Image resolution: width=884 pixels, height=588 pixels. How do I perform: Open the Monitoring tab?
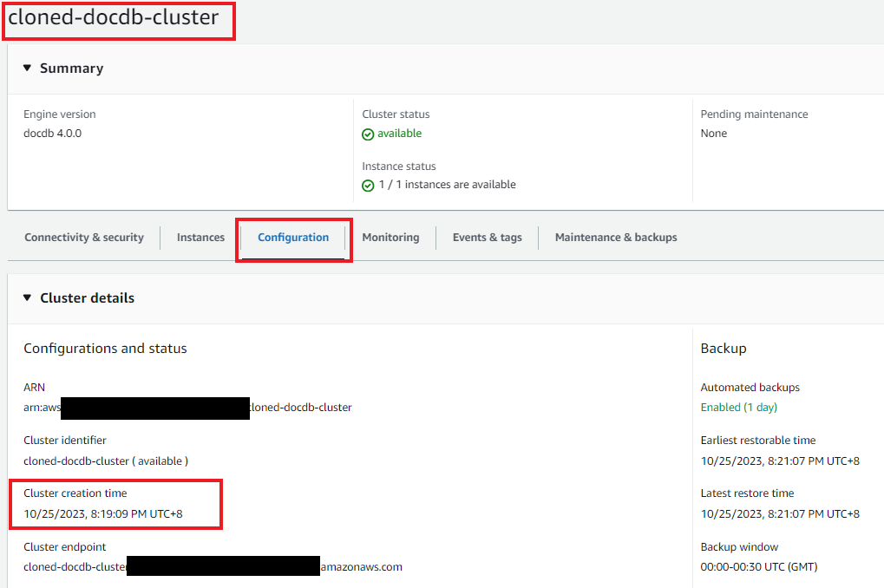click(x=390, y=238)
